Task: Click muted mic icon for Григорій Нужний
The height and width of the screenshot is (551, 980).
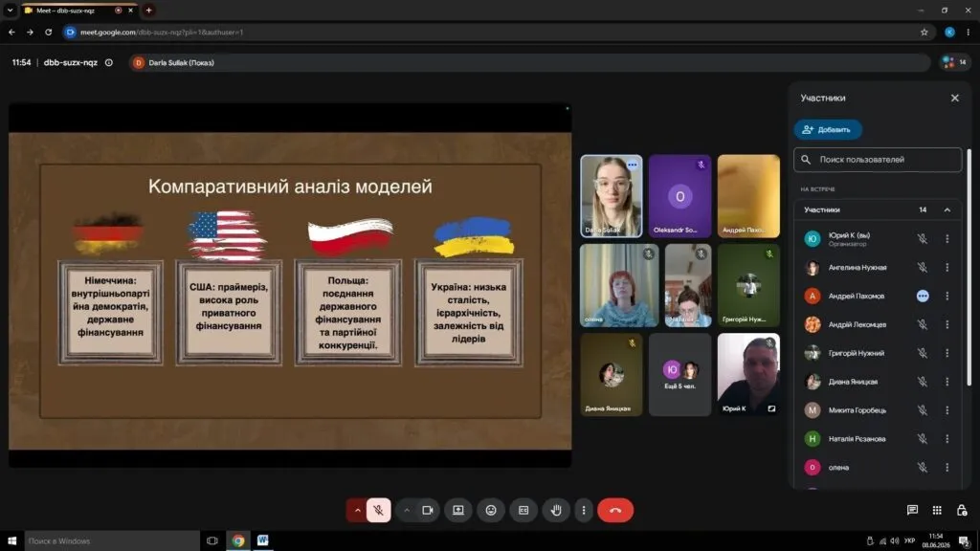Action: (922, 353)
